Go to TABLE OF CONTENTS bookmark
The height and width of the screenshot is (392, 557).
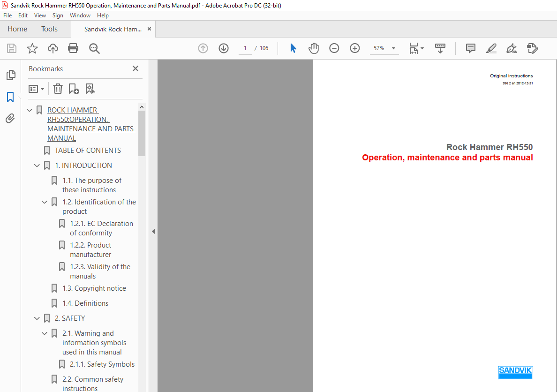[x=88, y=151]
